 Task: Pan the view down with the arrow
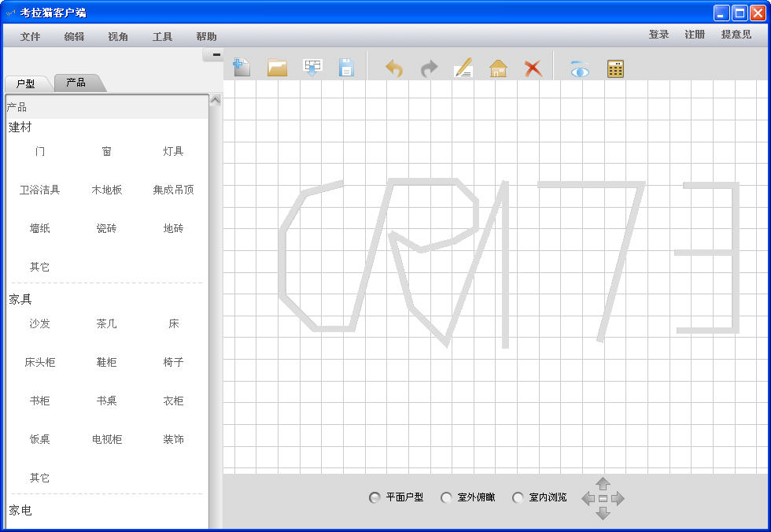[603, 514]
